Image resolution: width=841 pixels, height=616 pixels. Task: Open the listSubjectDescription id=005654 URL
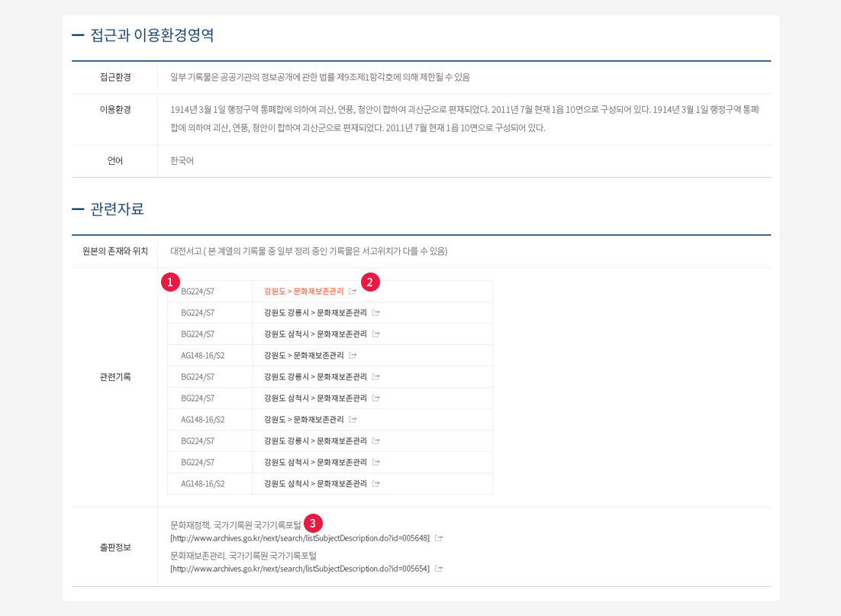coord(300,569)
